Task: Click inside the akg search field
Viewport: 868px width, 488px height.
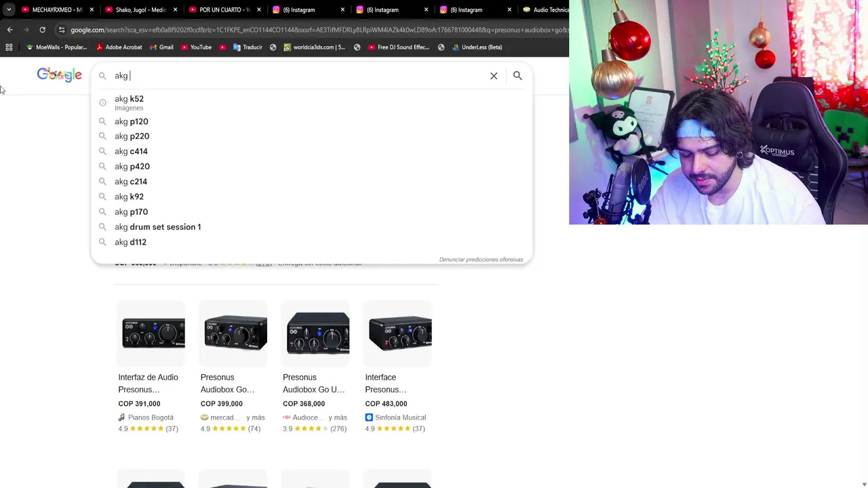Action: pyautogui.click(x=298, y=76)
